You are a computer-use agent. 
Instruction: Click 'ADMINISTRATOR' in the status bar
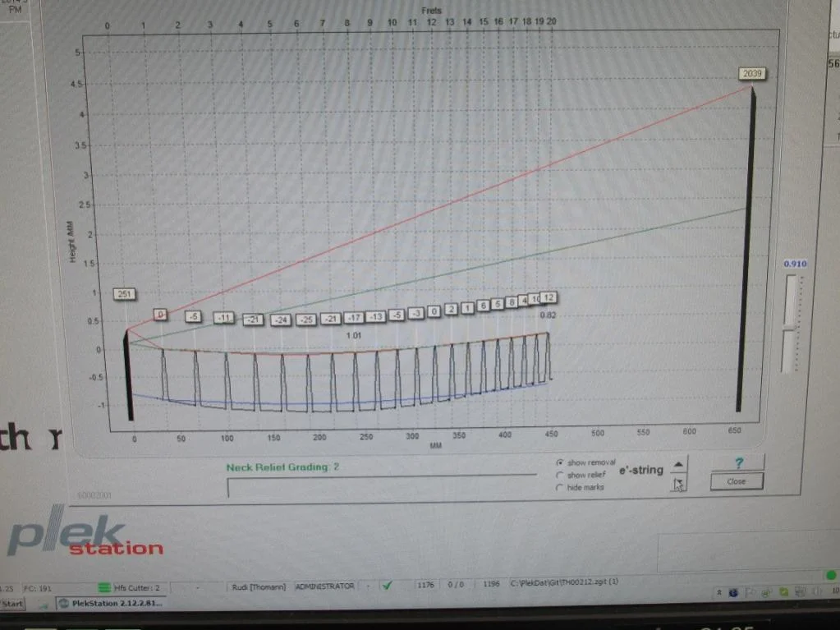(x=324, y=586)
